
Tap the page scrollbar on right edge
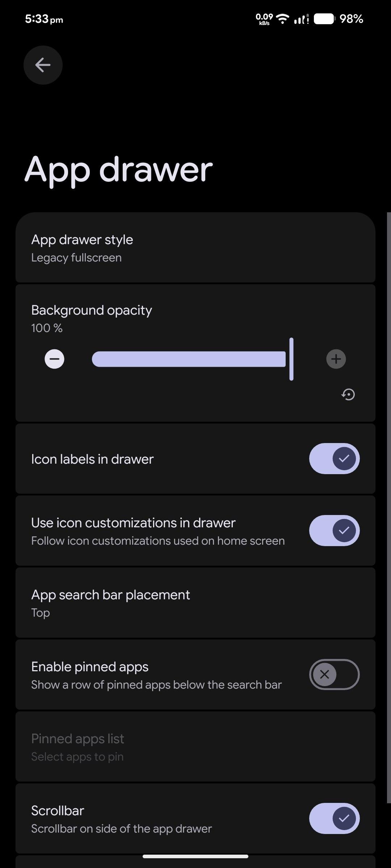click(388, 506)
